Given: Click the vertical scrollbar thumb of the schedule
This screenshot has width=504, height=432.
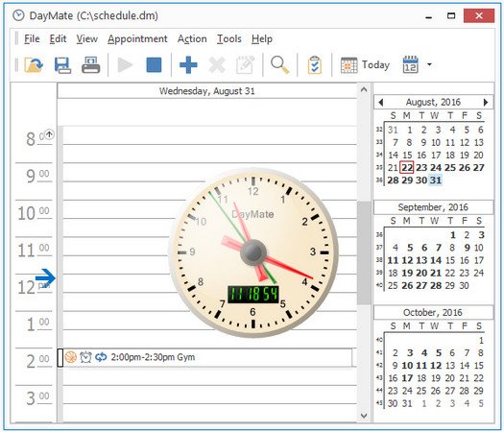Looking at the screenshot, I should [x=364, y=252].
